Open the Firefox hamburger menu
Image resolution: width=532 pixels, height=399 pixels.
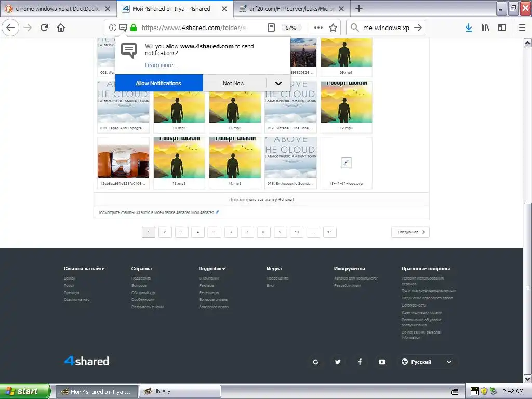pyautogui.click(x=522, y=28)
